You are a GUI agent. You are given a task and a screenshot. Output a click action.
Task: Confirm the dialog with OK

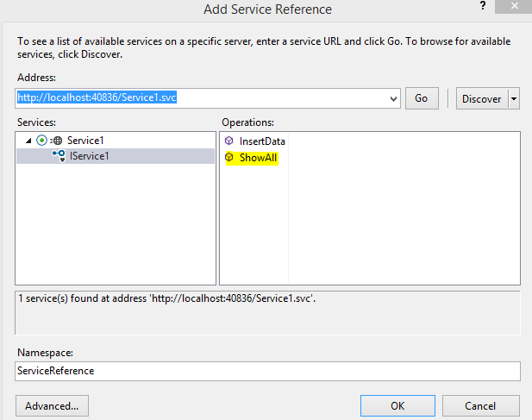tap(397, 405)
